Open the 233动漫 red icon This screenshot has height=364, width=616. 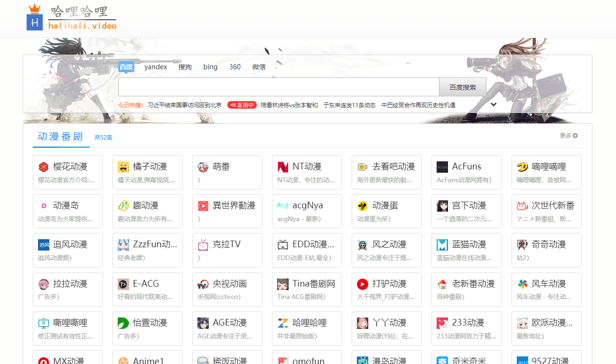(442, 323)
